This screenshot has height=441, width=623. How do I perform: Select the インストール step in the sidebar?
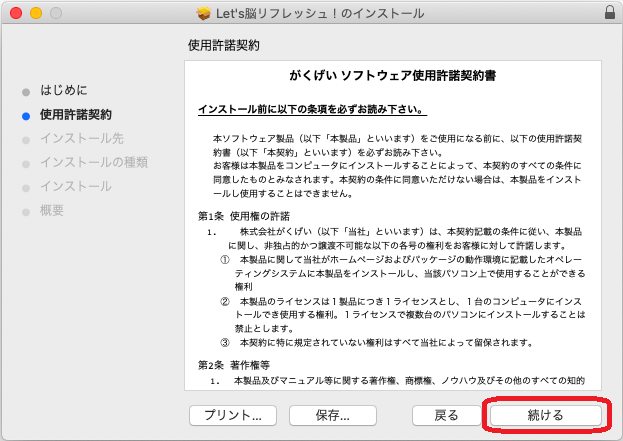[x=75, y=186]
